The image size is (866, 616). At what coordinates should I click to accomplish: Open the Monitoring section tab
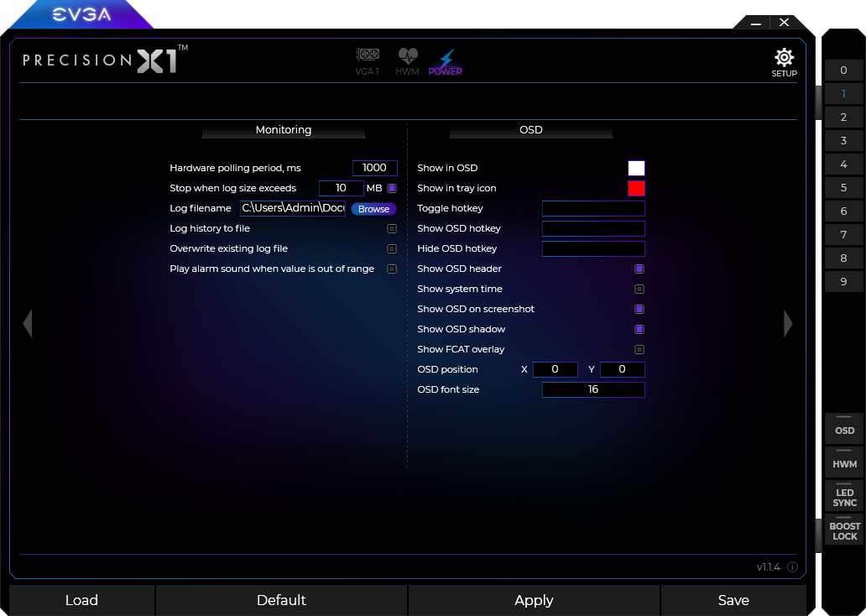(284, 130)
